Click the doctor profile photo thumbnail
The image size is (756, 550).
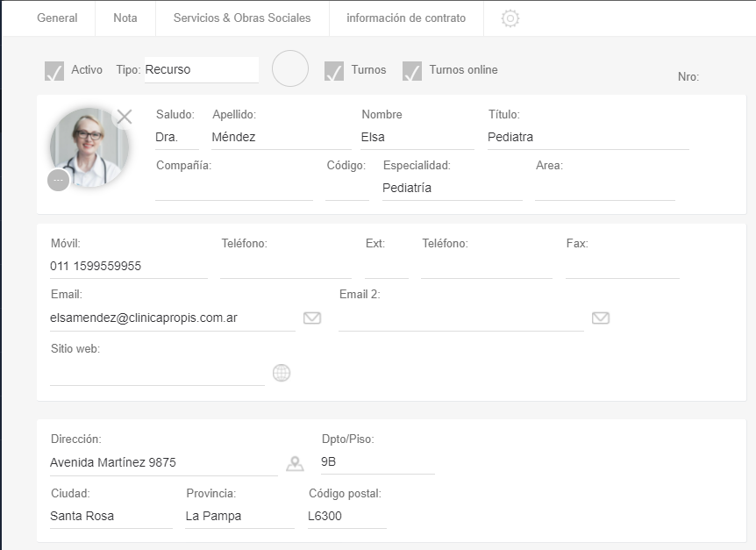point(89,147)
